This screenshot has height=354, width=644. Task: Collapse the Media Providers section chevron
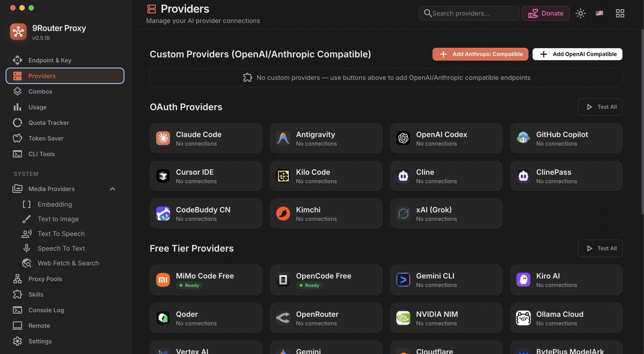(113, 189)
